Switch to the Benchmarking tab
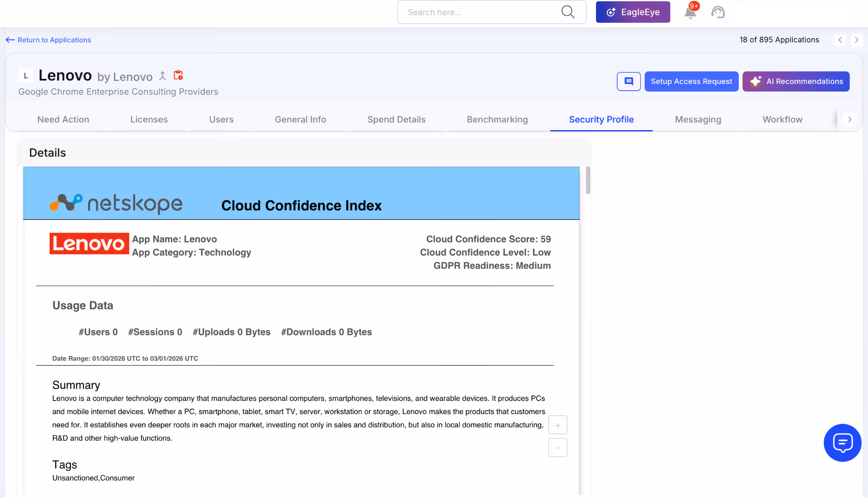Screen dimensions: 868x498 [x=497, y=120]
